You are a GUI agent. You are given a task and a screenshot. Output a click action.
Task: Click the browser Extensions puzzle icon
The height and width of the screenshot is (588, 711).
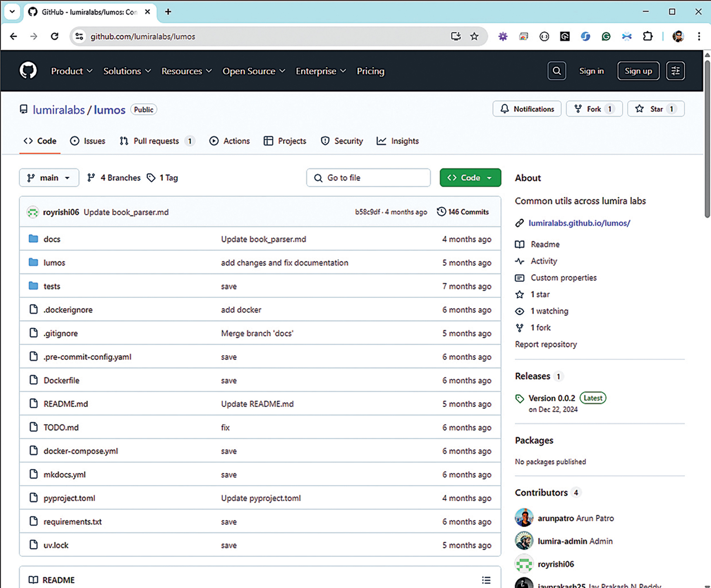tap(647, 36)
